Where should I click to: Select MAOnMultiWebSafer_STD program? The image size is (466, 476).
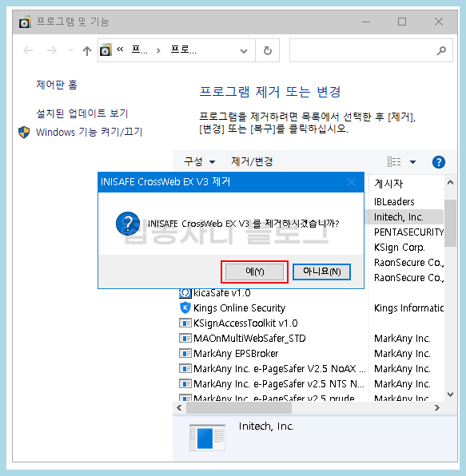[249, 339]
